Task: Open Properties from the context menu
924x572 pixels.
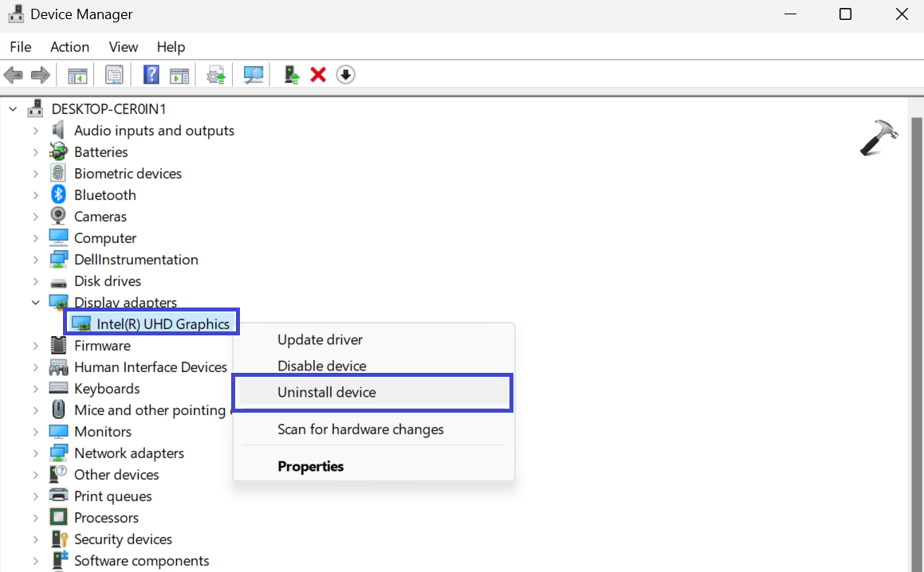Action: click(310, 466)
